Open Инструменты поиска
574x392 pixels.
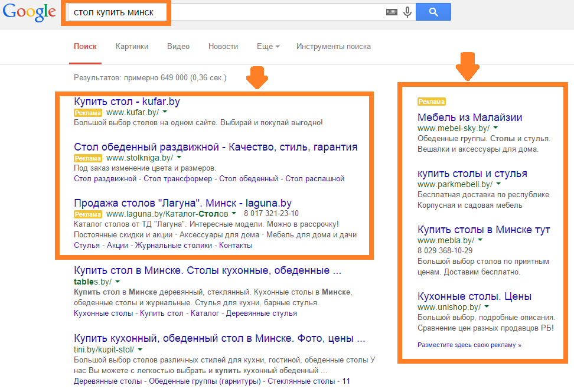coord(334,47)
